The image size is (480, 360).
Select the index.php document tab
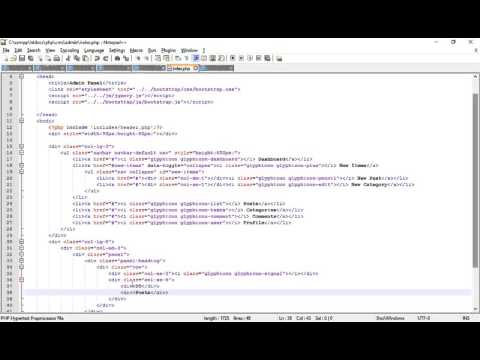click(182, 68)
